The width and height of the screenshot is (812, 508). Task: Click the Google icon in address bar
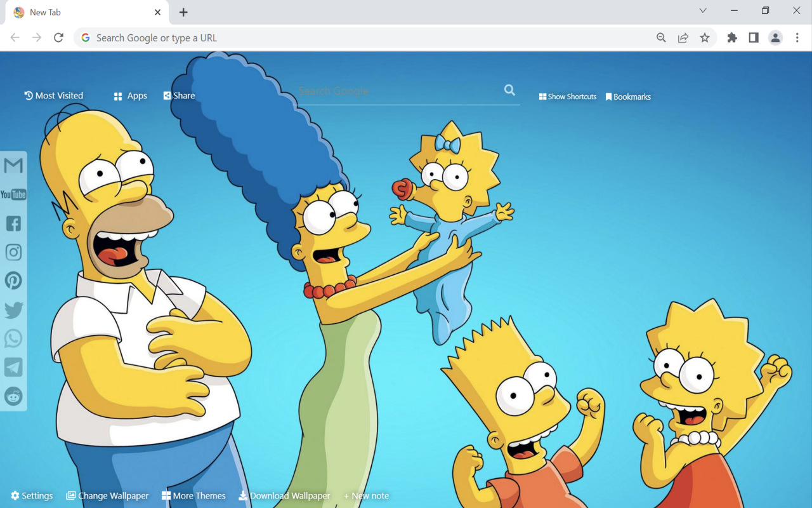[x=85, y=38]
